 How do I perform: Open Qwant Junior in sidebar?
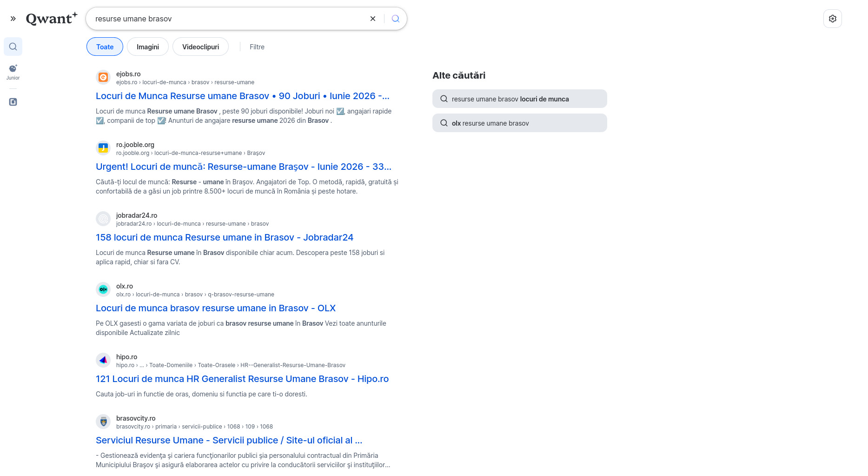click(13, 72)
